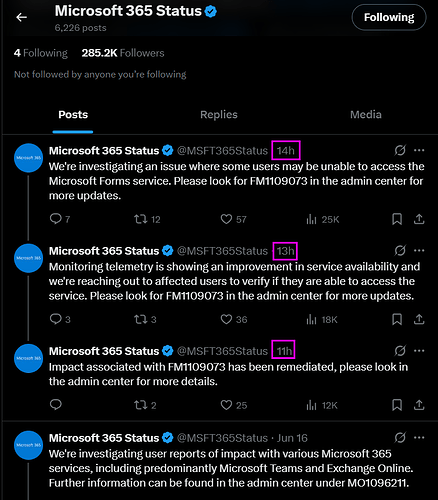Open more options on remediated FM1109073 post
The image size is (438, 500).
419,351
